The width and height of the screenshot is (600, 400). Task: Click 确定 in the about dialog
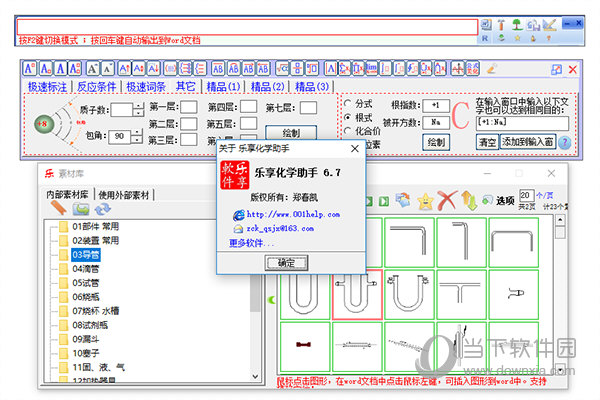pyautogui.click(x=286, y=263)
